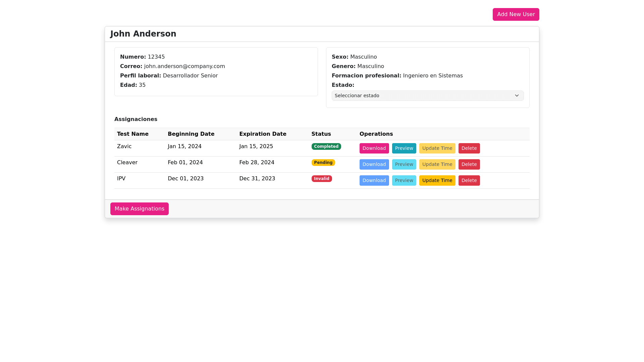Click the Completed status badge
Image resolution: width=644 pixels, height=362 pixels.
326,146
